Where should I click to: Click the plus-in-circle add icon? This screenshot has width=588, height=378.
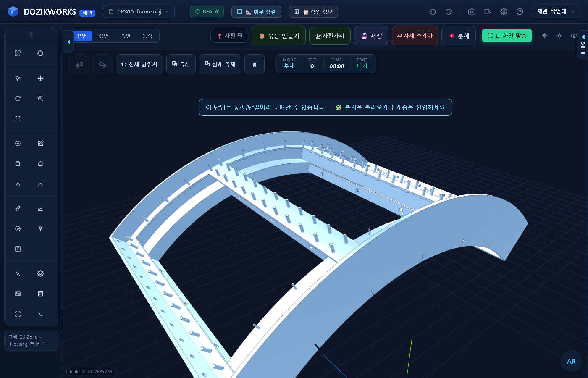(18, 144)
